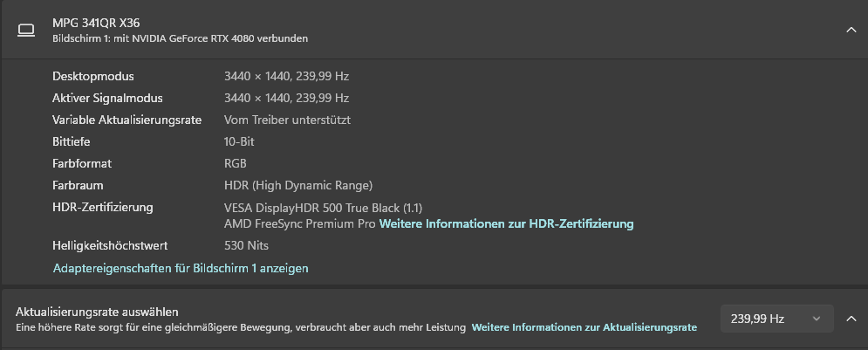This screenshot has width=868, height=350.
Task: Click the Vom Treiber unterstützt value
Action: pos(287,120)
